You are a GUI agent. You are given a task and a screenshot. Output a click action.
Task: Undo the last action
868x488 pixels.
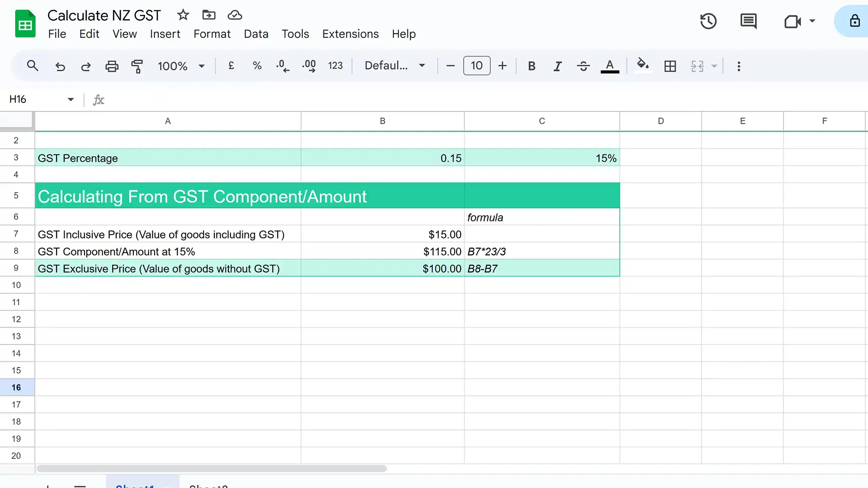(60, 66)
